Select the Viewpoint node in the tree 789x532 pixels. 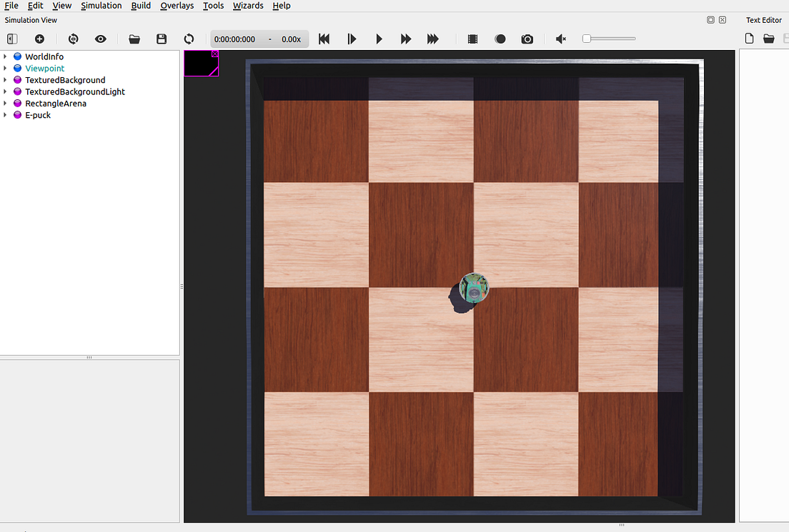[44, 68]
